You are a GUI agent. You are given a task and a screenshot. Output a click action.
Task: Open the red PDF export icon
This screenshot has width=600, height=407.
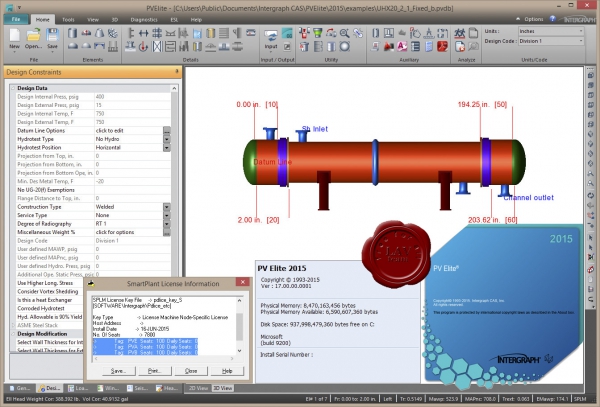pos(443,46)
